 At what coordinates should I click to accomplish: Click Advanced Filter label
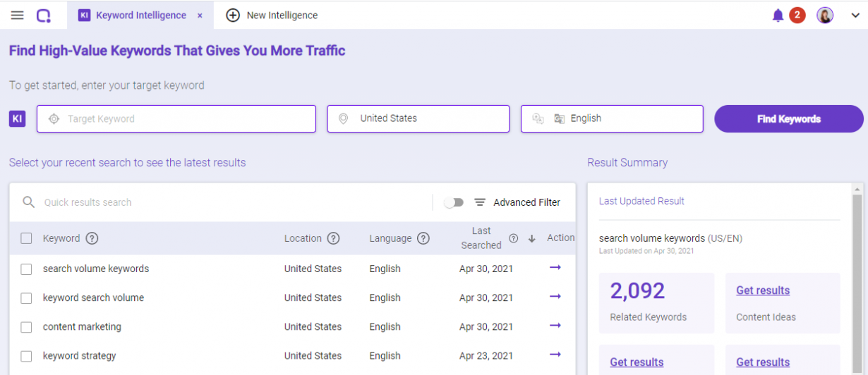point(526,202)
